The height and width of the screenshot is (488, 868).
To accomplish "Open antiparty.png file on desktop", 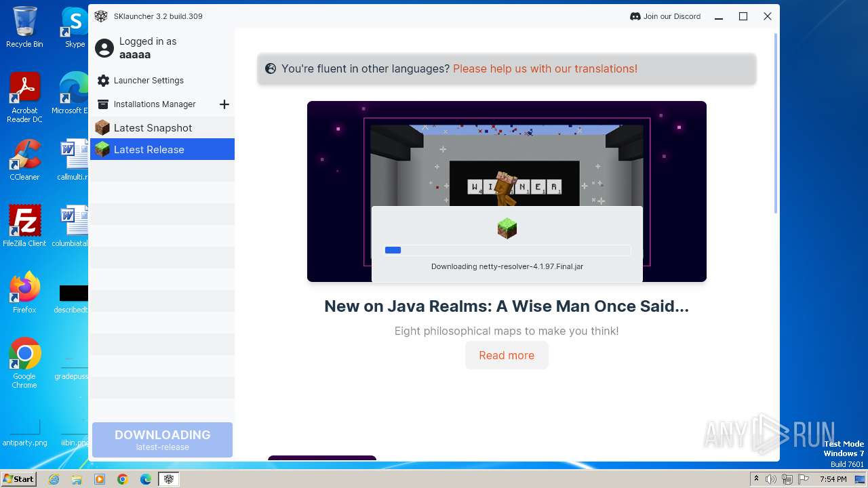I will (24, 432).
